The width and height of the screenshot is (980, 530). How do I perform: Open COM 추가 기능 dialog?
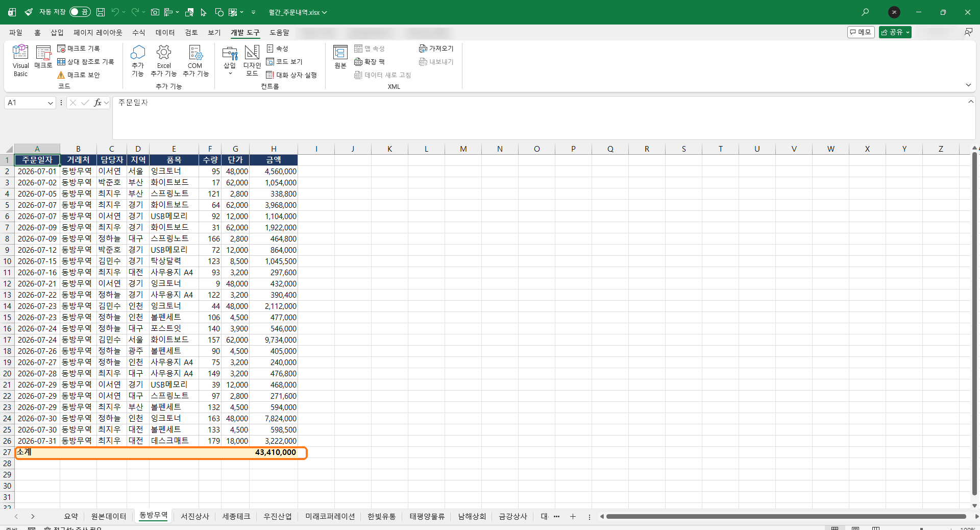click(x=195, y=60)
